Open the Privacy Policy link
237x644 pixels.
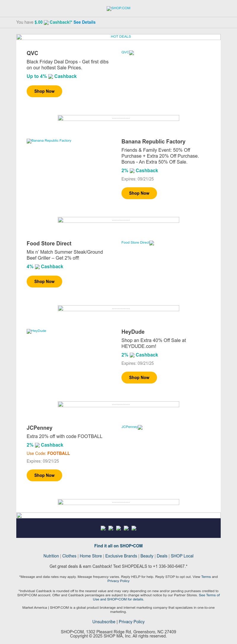132,622
